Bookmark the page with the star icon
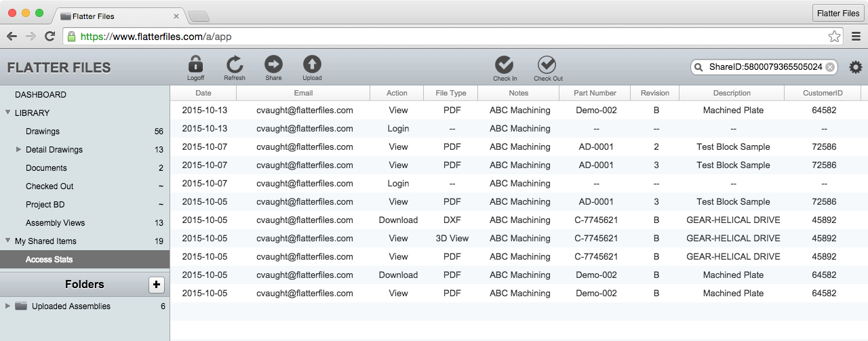This screenshot has height=341, width=868. [x=834, y=37]
